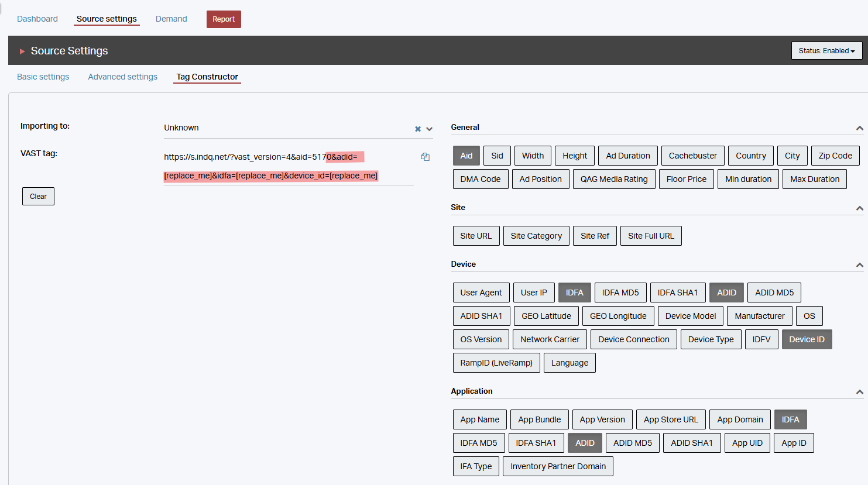Collapse the Site section
Screen dimensions: 868x485
coord(859,208)
